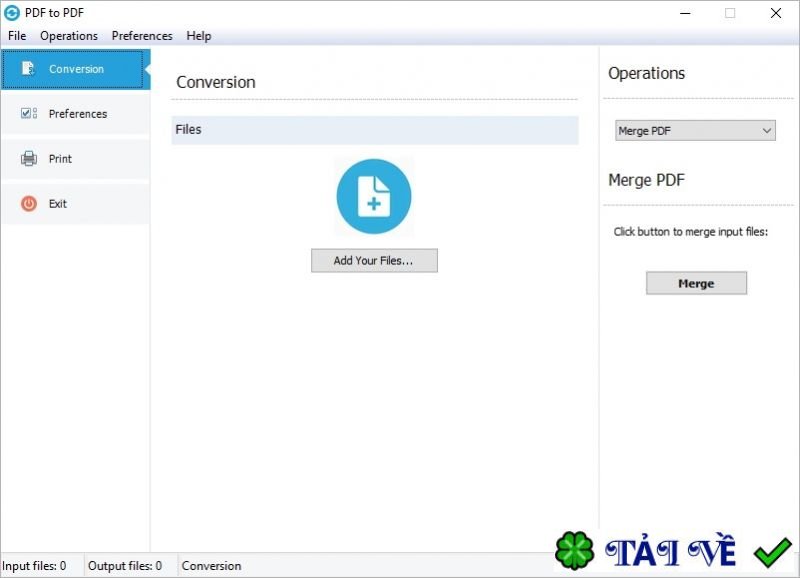This screenshot has height=578, width=800.
Task: Select the Conversion sidebar tab
Action: [x=76, y=69]
